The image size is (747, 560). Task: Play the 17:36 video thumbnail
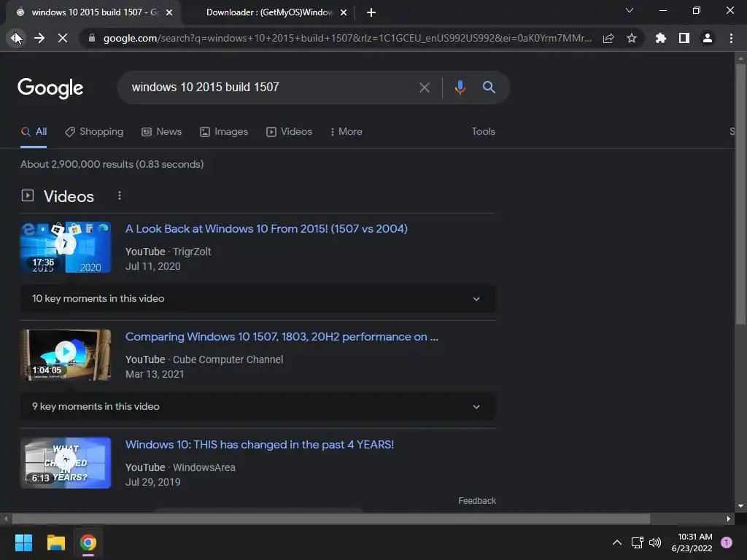click(66, 247)
